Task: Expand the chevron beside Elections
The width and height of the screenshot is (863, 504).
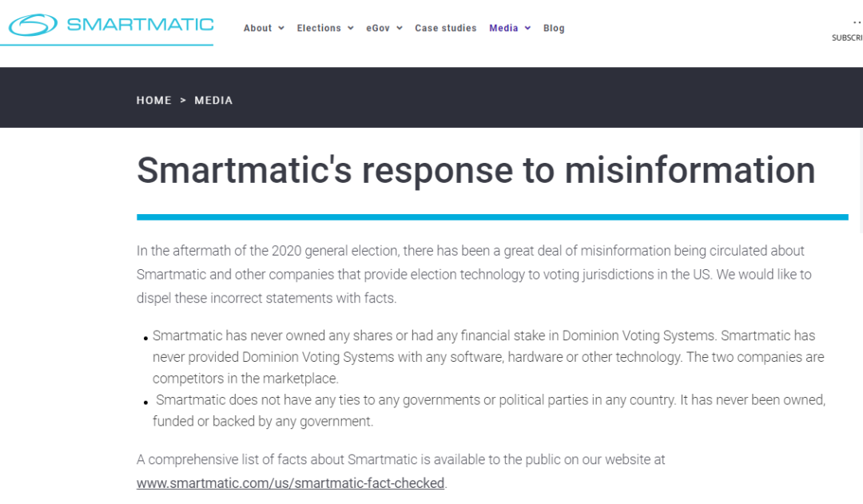Action: coord(351,28)
